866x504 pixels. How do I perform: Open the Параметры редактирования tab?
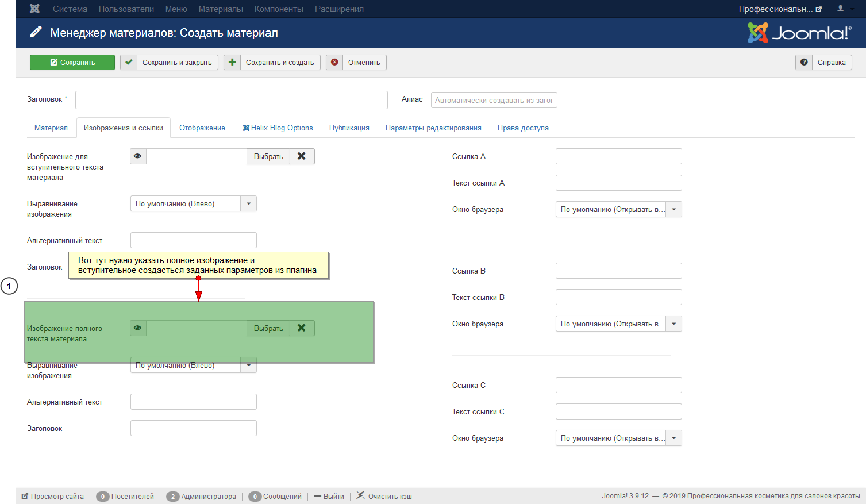tap(433, 128)
